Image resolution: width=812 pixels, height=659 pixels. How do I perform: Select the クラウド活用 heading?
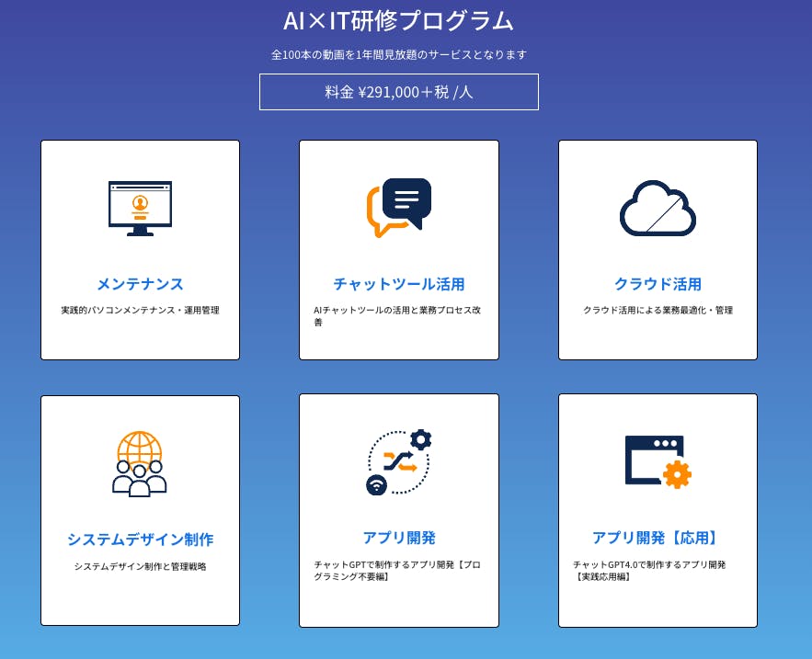(x=658, y=284)
